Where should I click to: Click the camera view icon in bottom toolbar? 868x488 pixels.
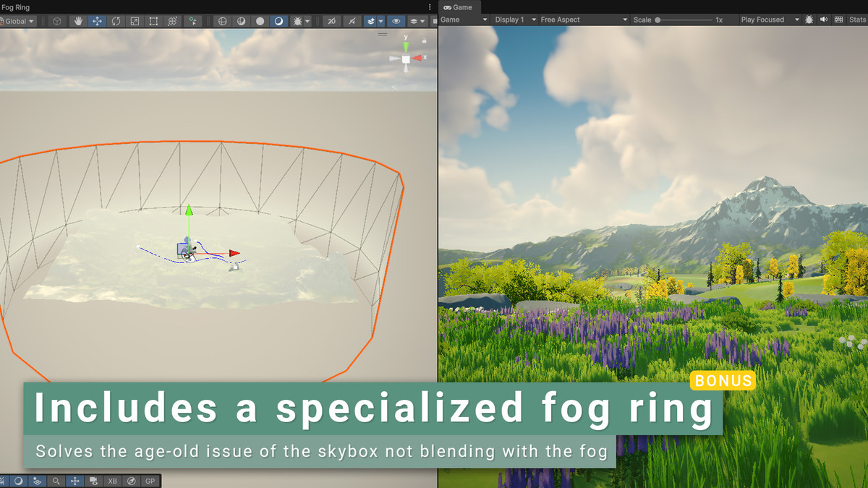pos(93,481)
